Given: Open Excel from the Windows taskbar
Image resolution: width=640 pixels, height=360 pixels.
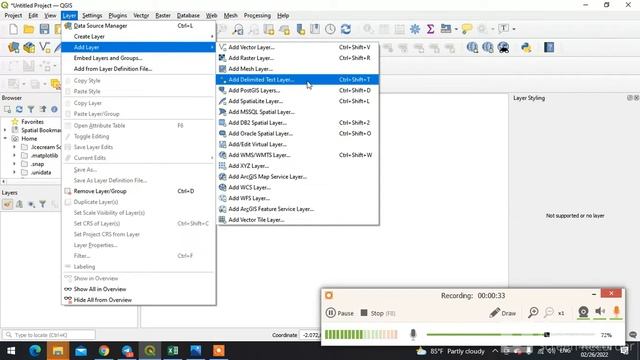Looking at the screenshot, I should pyautogui.click(x=172, y=351).
